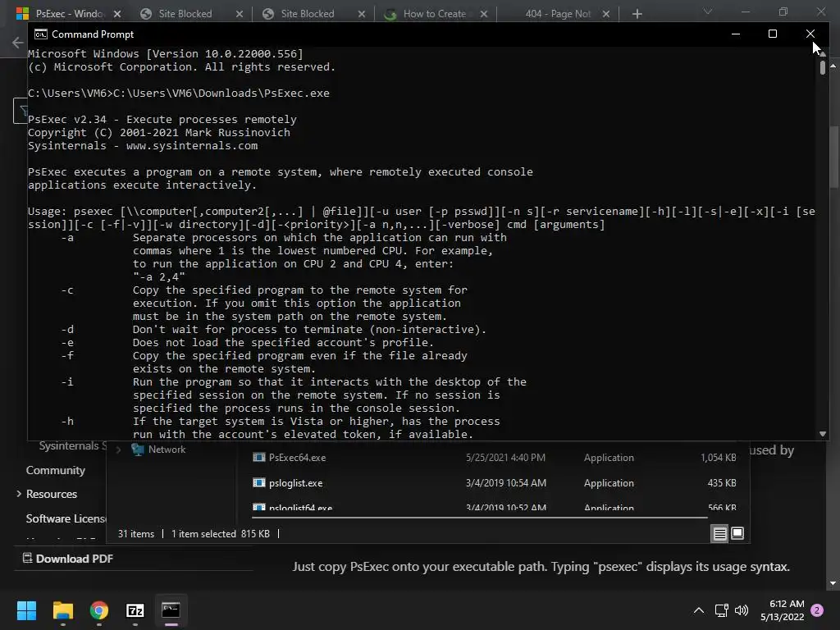Click the browser page scrollbar down arrow
This screenshot has height=630, width=840.
click(833, 583)
